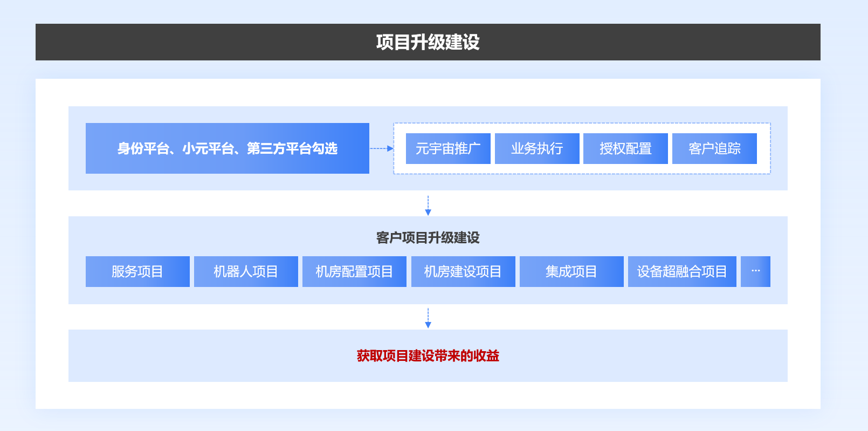The width and height of the screenshot is (868, 431).
Task: Click the 客户追踪 block
Action: click(714, 148)
